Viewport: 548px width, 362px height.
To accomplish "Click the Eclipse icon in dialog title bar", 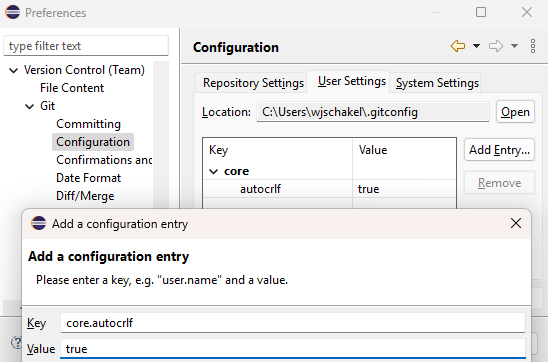I will point(38,223).
